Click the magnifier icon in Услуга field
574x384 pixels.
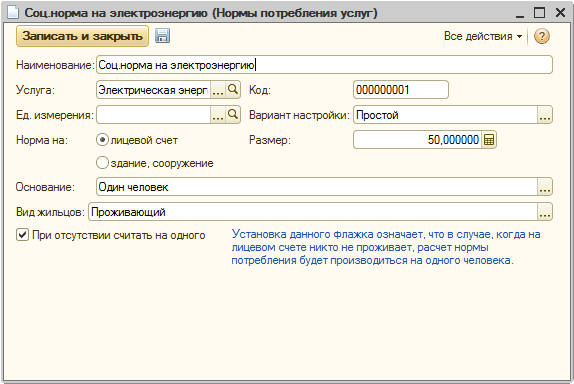pyautogui.click(x=233, y=90)
